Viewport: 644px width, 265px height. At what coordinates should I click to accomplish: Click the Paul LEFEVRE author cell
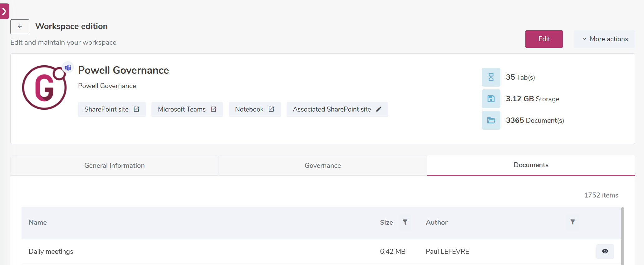[x=447, y=252]
